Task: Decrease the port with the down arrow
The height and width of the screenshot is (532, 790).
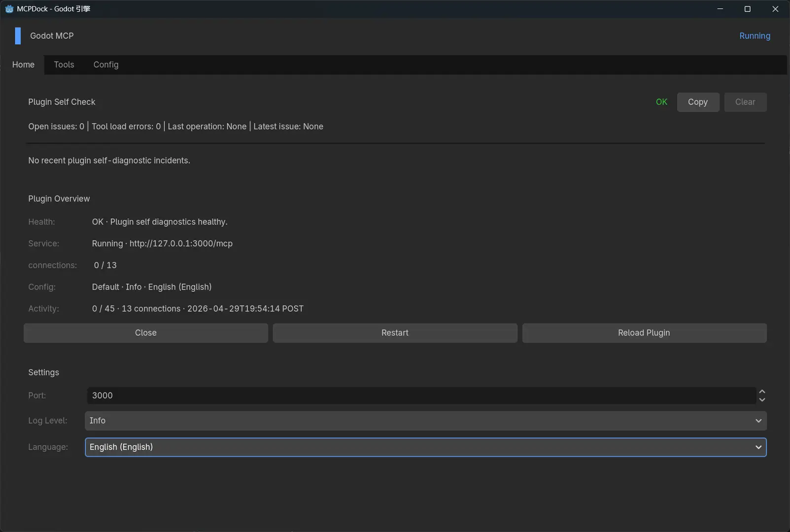Action: coord(762,399)
